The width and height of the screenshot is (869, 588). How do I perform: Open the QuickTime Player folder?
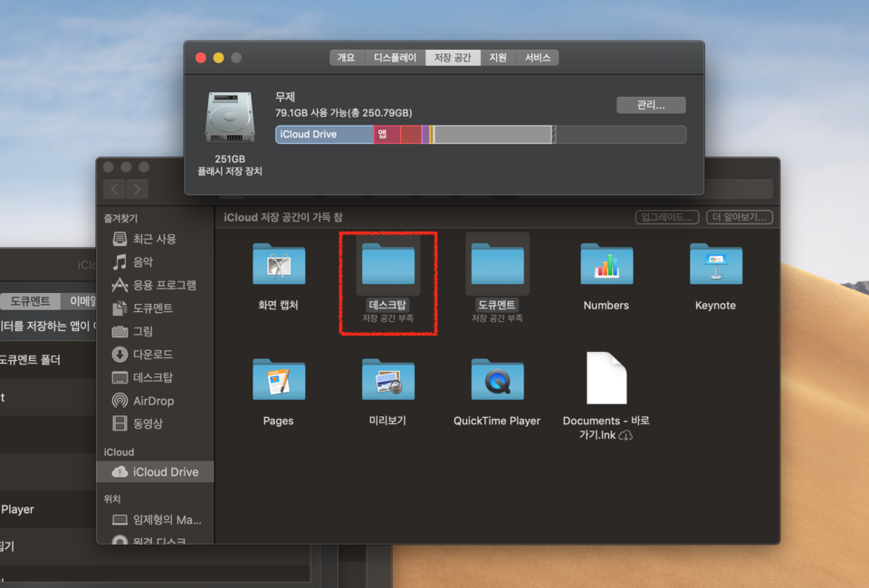coord(497,381)
